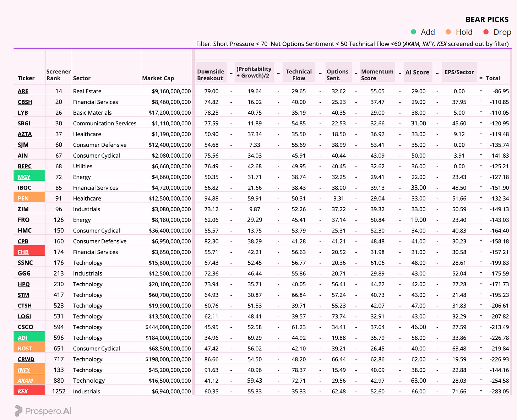Select the 69.29 profitability growth cell
Viewport: 517px width, 420px height.
(x=255, y=338)
